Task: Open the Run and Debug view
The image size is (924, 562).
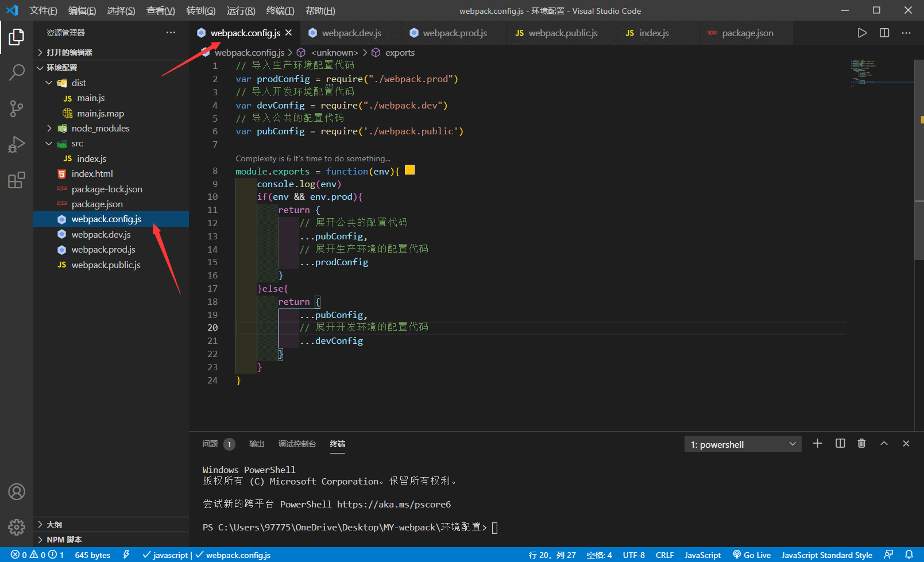Action: coord(17,144)
